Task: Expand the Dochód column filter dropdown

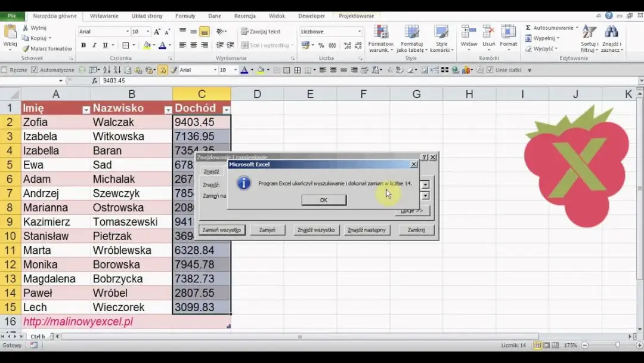Action: point(226,110)
